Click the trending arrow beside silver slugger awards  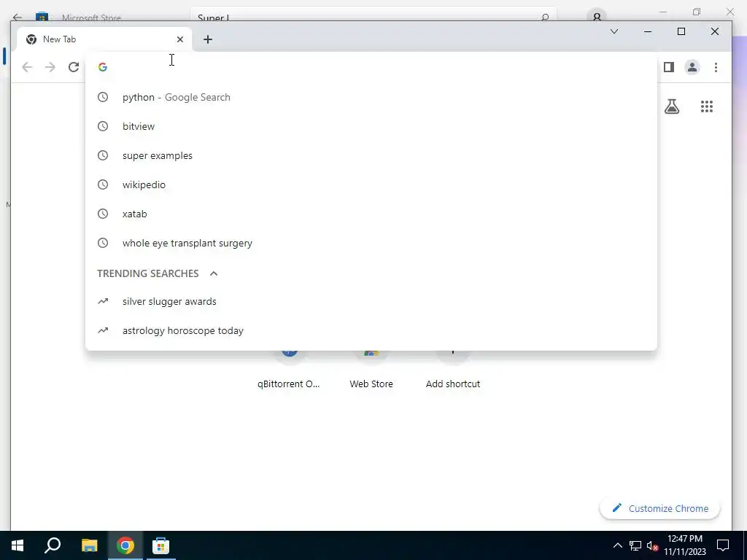[102, 301]
